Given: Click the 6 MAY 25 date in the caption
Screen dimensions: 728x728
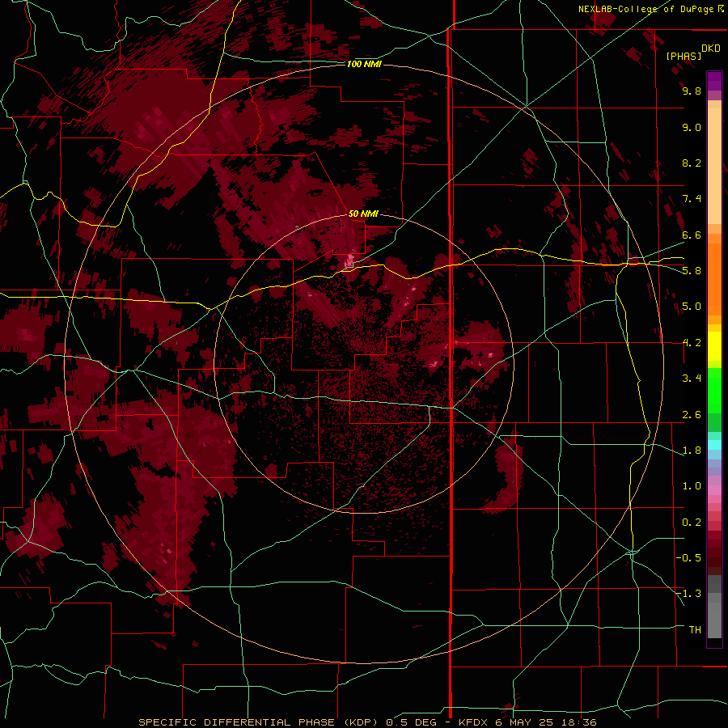Looking at the screenshot, I should 523,722.
